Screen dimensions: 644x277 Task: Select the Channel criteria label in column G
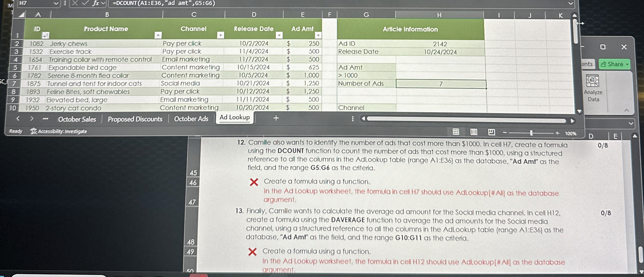[x=367, y=108]
